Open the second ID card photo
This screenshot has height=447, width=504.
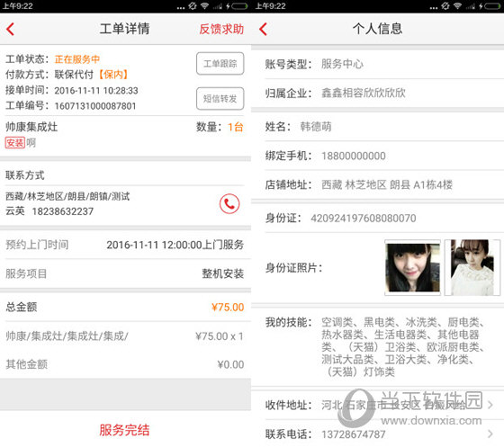472,267
